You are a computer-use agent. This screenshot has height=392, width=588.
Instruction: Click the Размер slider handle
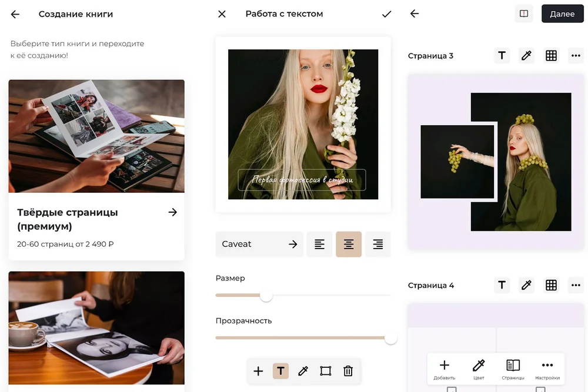click(x=266, y=295)
